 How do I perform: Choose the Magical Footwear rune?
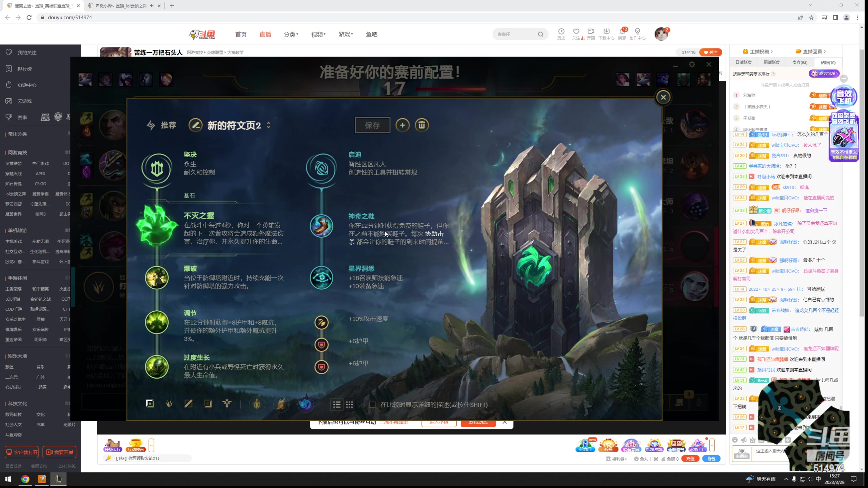tap(321, 226)
